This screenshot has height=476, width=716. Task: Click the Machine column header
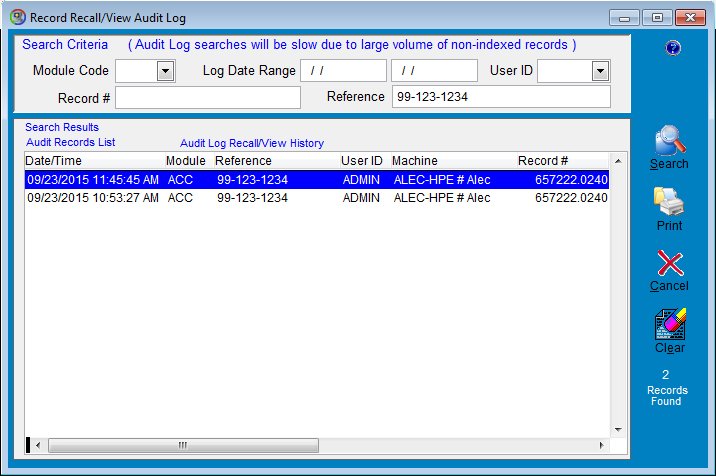click(x=454, y=161)
